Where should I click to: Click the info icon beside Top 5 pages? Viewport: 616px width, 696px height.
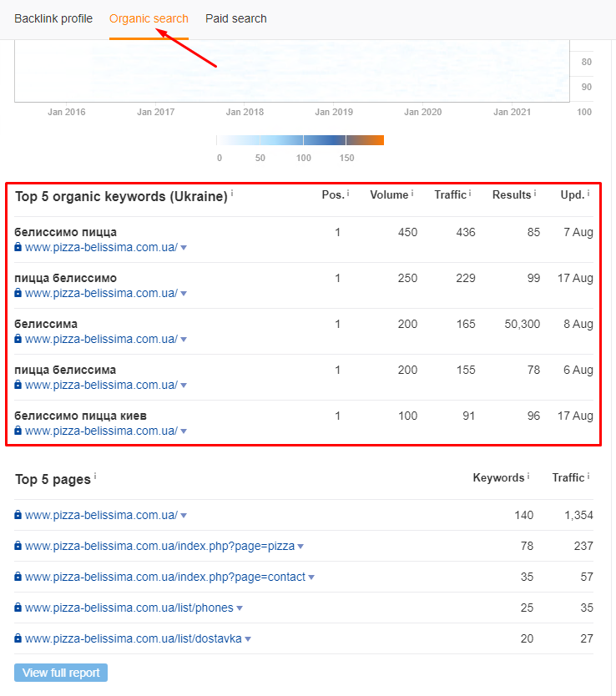pos(95,476)
